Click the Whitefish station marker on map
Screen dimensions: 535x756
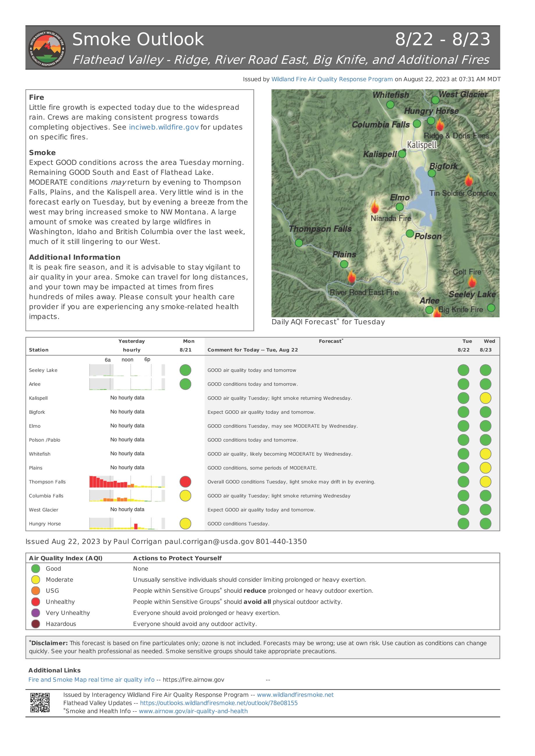pos(390,105)
